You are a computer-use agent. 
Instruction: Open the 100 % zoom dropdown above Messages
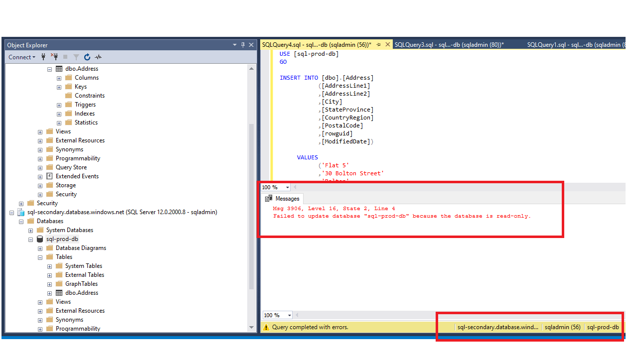coord(288,187)
